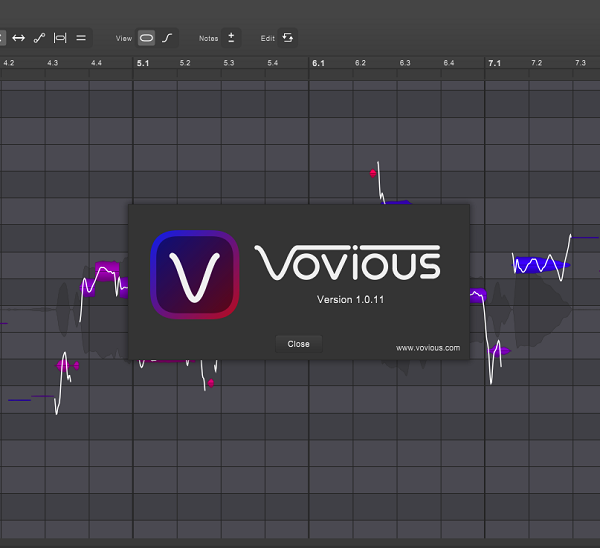Viewport: 600px width, 548px height.
Task: Click the 5.3 ruler marker
Action: 229,63
